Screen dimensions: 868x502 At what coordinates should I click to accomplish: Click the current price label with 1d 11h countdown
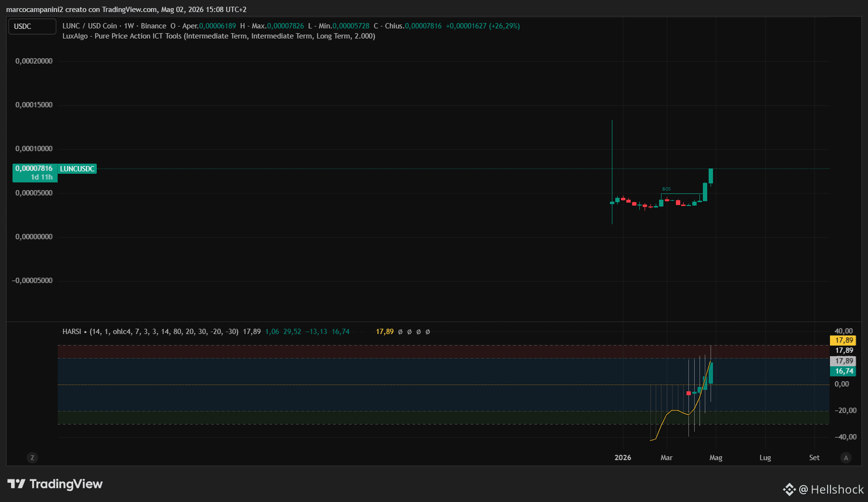point(35,173)
